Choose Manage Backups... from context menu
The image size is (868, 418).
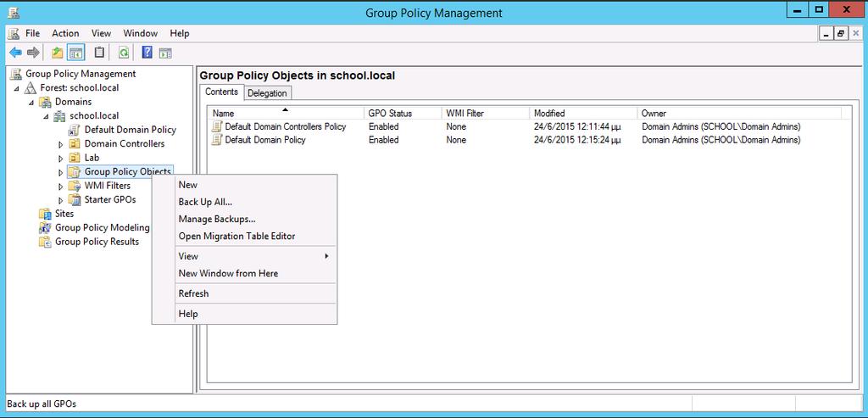point(244,220)
